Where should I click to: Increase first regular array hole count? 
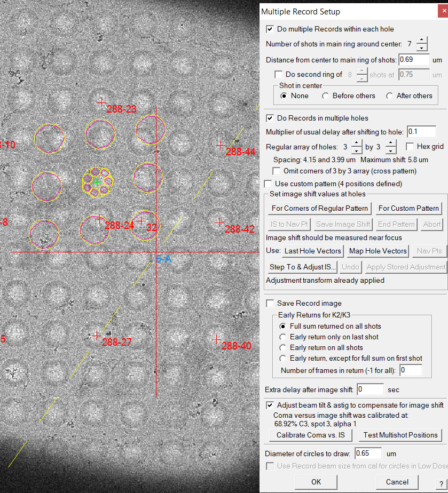[x=356, y=144]
